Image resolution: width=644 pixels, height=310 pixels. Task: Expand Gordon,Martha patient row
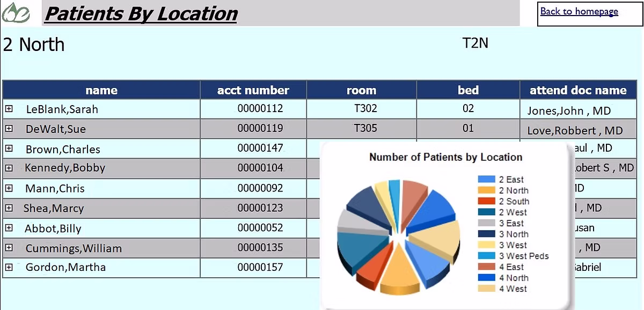(x=9, y=267)
